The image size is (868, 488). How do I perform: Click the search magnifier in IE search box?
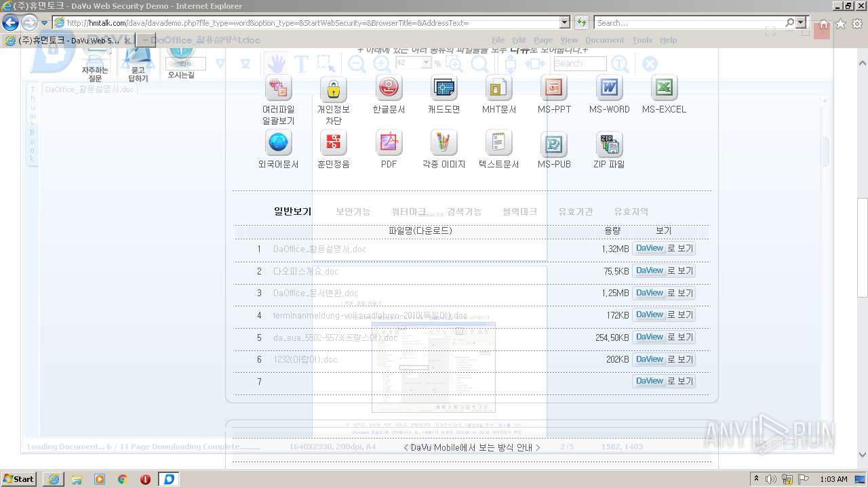pos(790,22)
